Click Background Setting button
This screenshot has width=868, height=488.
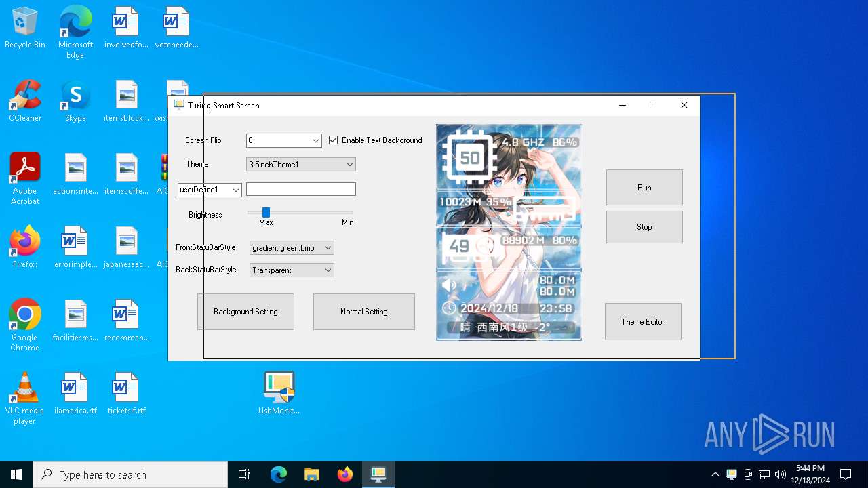tap(245, 312)
